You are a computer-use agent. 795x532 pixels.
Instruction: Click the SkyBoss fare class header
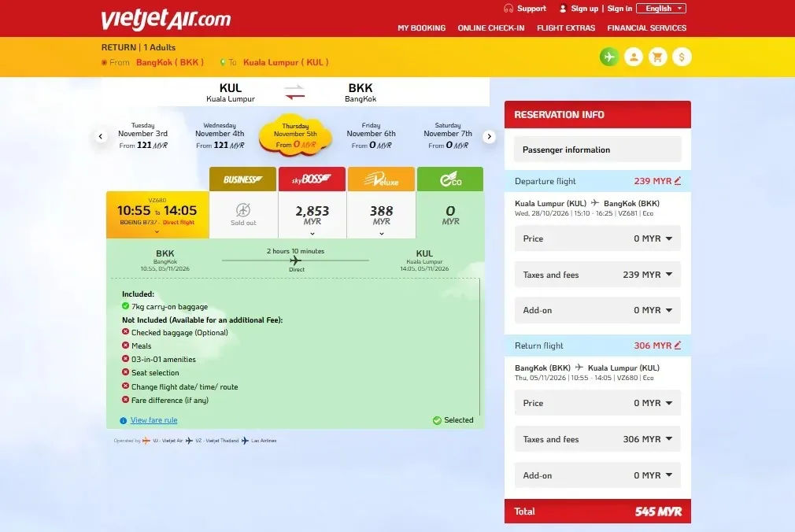[312, 179]
